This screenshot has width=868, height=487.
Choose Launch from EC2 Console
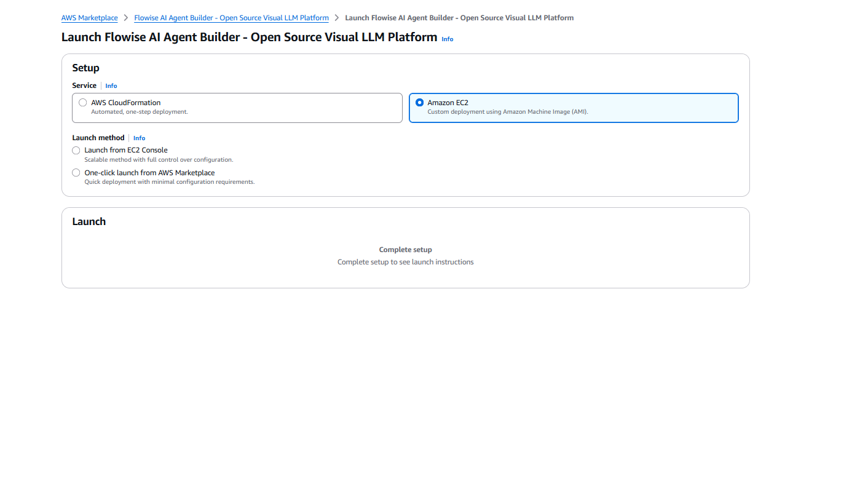76,150
